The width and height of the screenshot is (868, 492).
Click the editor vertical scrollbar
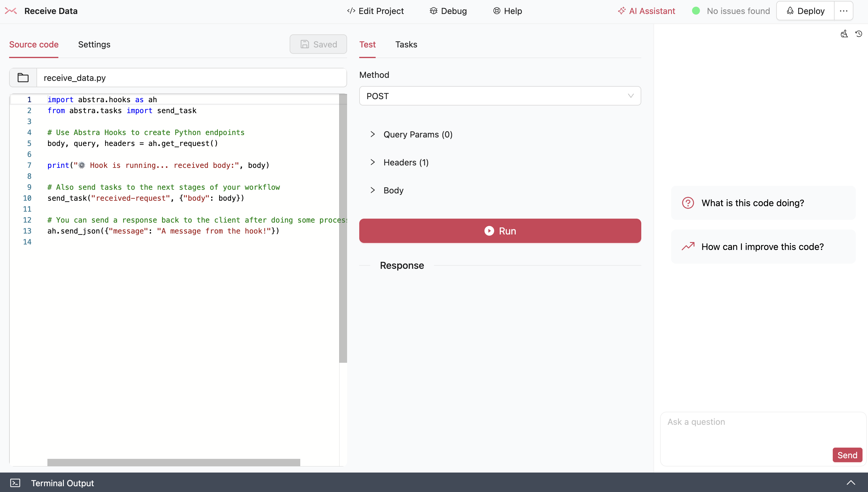coord(343,228)
